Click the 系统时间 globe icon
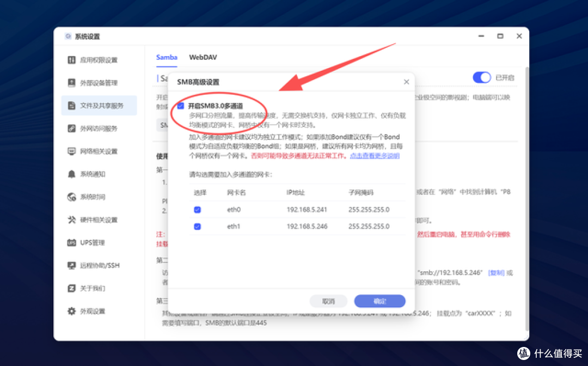 tap(71, 197)
